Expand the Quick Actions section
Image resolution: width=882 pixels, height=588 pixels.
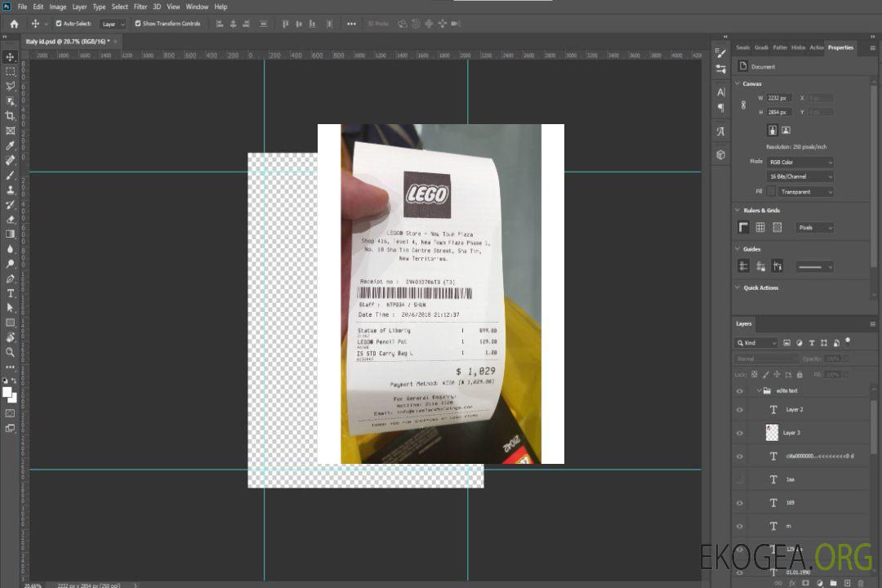[x=737, y=287]
